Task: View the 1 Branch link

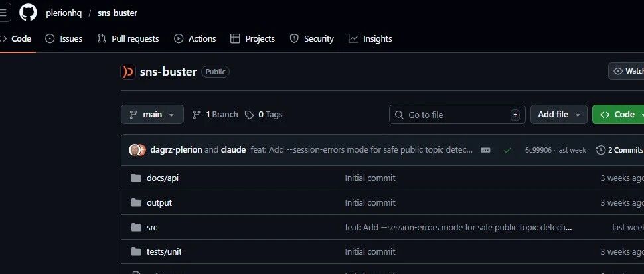Action: (x=215, y=115)
